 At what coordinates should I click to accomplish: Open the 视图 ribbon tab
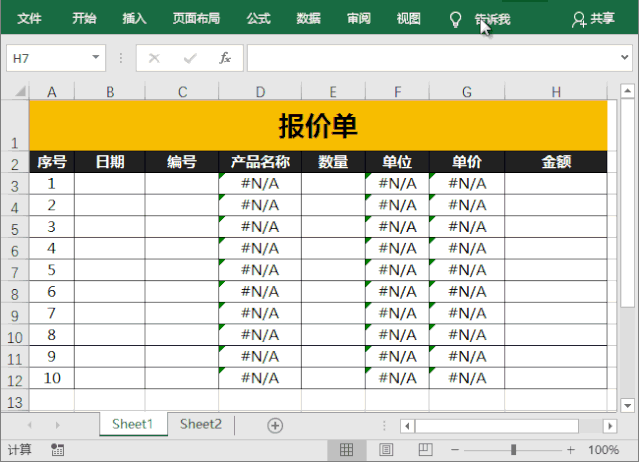[x=409, y=19]
